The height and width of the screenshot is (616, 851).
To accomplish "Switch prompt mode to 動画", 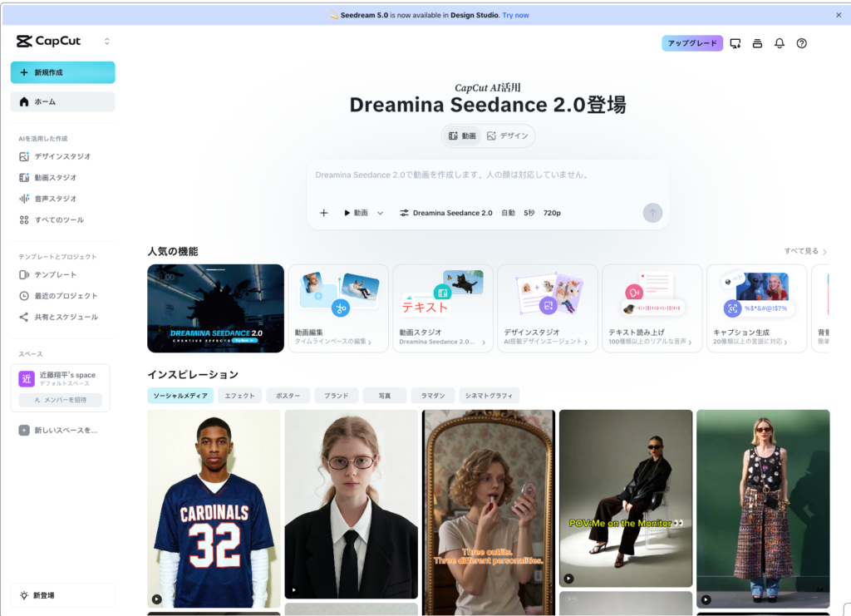I will pyautogui.click(x=463, y=136).
